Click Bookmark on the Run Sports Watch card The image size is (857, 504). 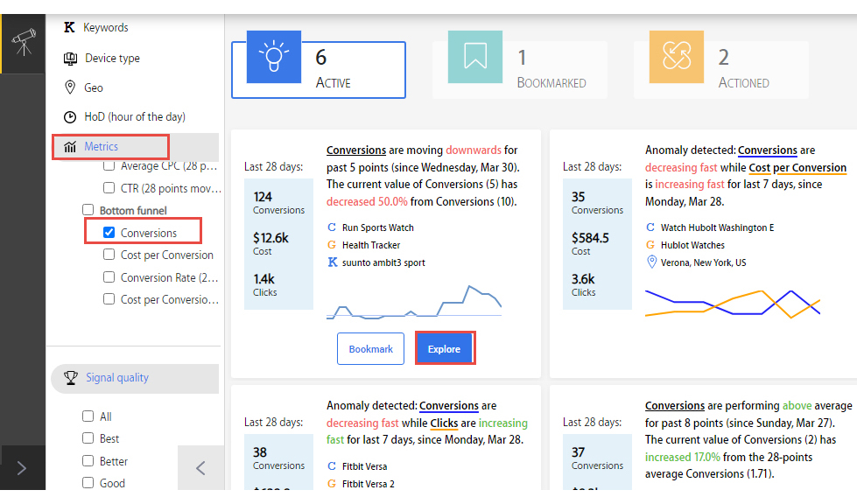click(370, 349)
